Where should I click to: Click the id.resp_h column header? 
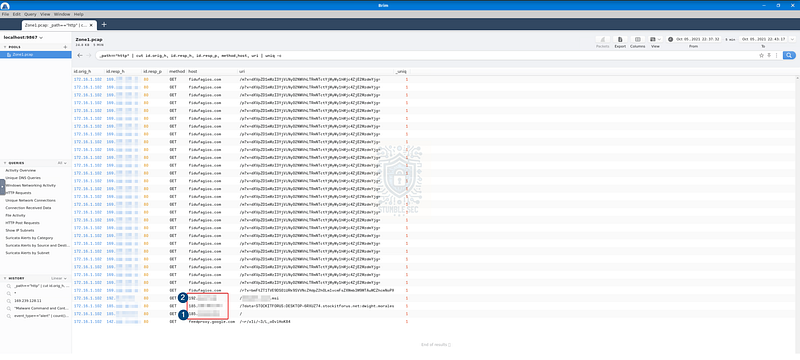(x=115, y=71)
